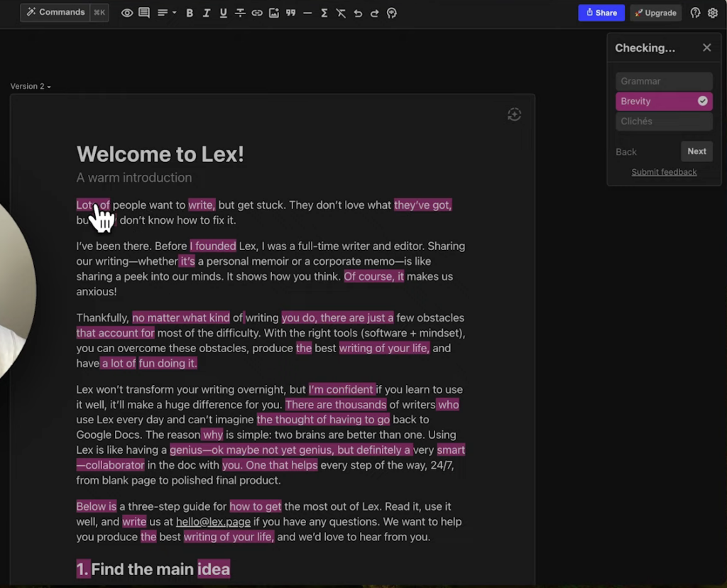Click the Next button in Checking panel

coord(696,151)
